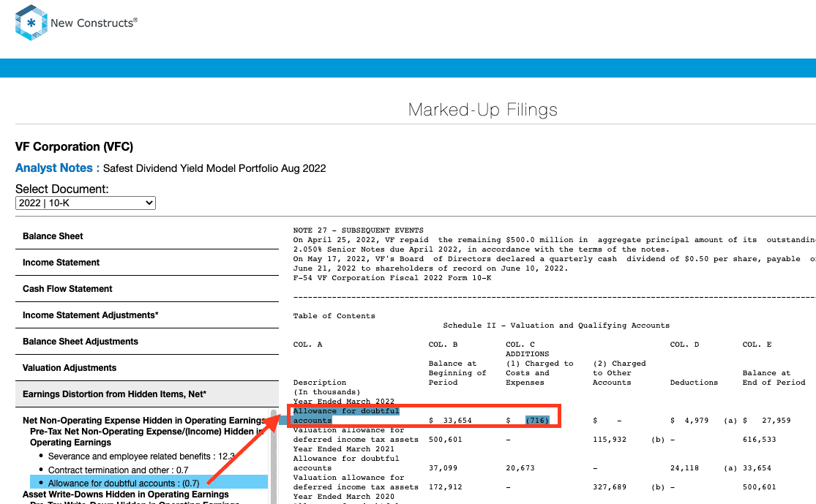Image resolution: width=816 pixels, height=504 pixels.
Task: Click the 327,689 charged to other accounts value
Action: 610,487
